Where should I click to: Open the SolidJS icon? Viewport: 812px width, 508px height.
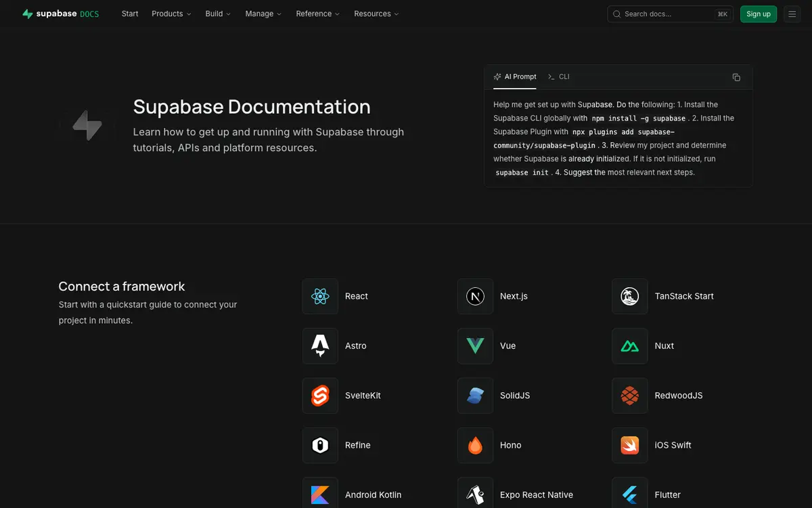(x=475, y=396)
